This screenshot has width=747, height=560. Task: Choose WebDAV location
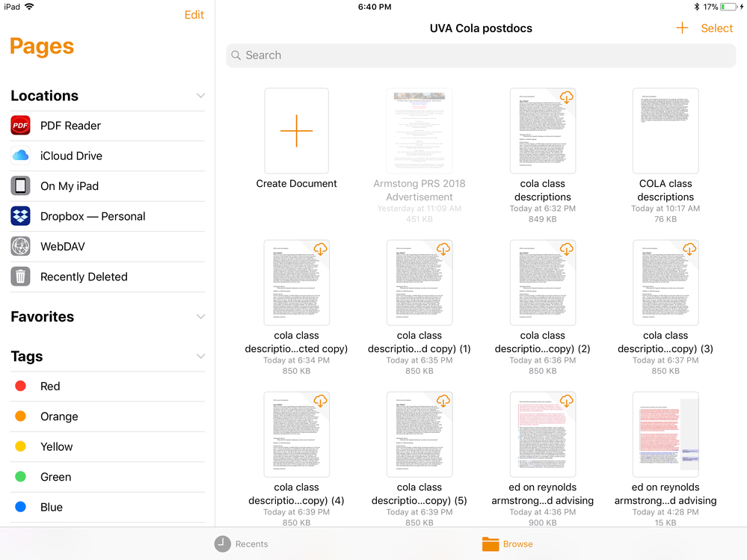coord(108,247)
